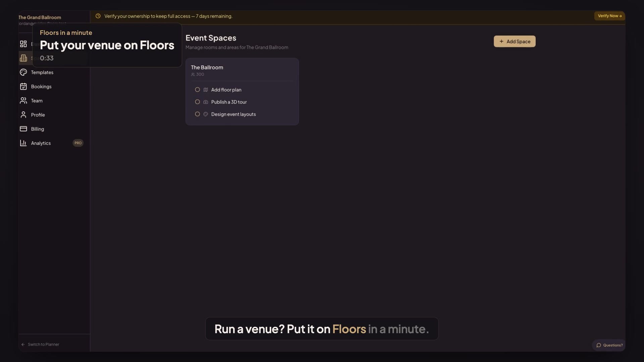The height and width of the screenshot is (362, 644).
Task: Open the Bookings calendar icon
Action: pos(23,86)
